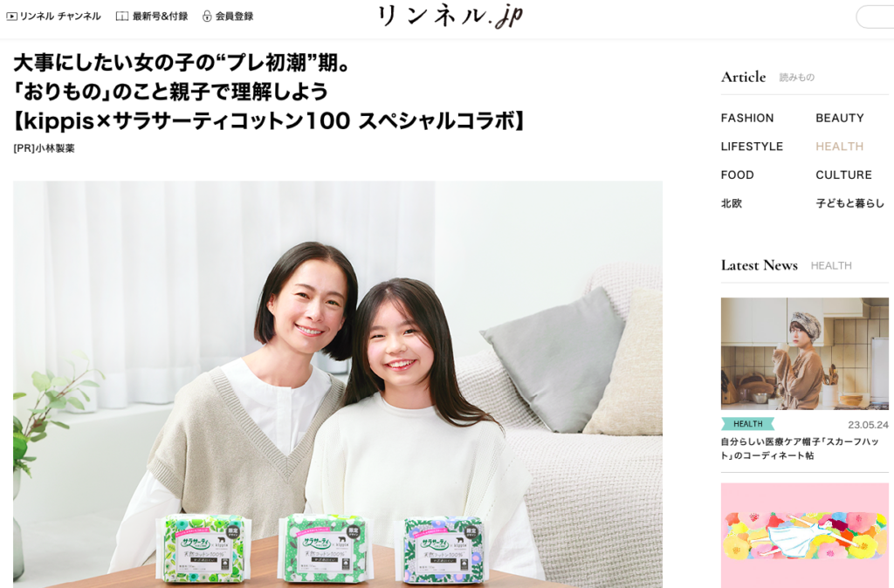Select the FASHION category
Image resolution: width=894 pixels, height=588 pixels.
(747, 118)
